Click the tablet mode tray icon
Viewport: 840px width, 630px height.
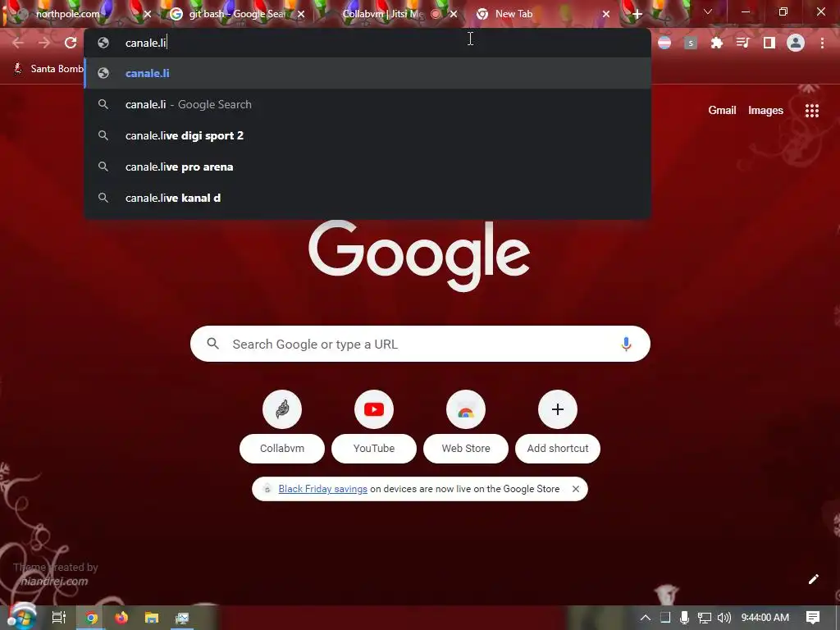[664, 618]
